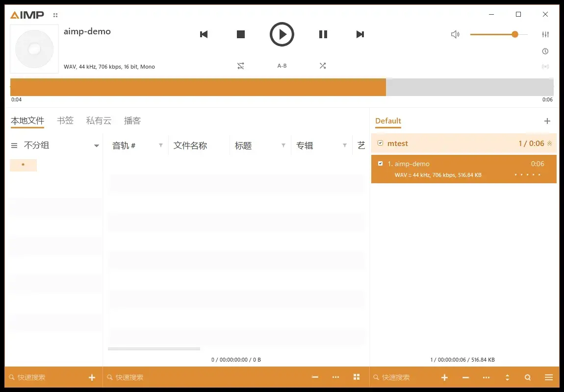Click the internet radio capture icon
The width and height of the screenshot is (564, 392).
pyautogui.click(x=545, y=67)
